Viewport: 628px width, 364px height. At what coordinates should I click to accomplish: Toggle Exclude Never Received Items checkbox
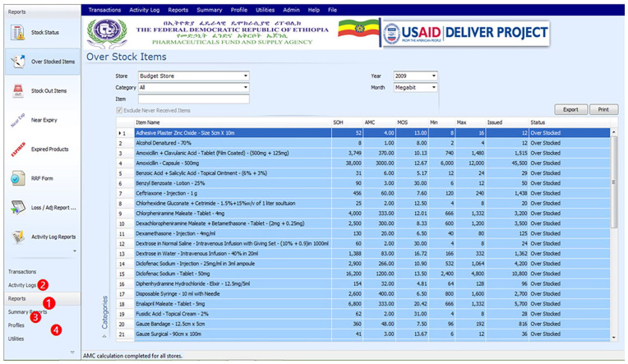pos(120,110)
